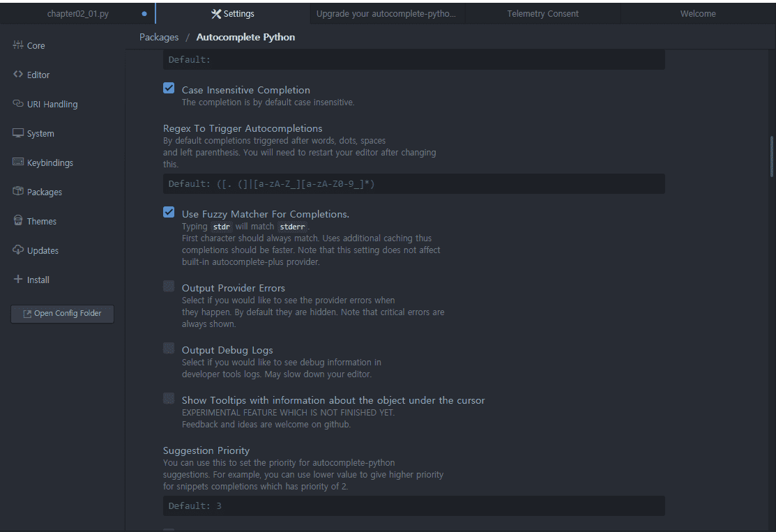The height and width of the screenshot is (532, 776).
Task: Click the settings panel vertical scrollbar
Action: coord(772,156)
